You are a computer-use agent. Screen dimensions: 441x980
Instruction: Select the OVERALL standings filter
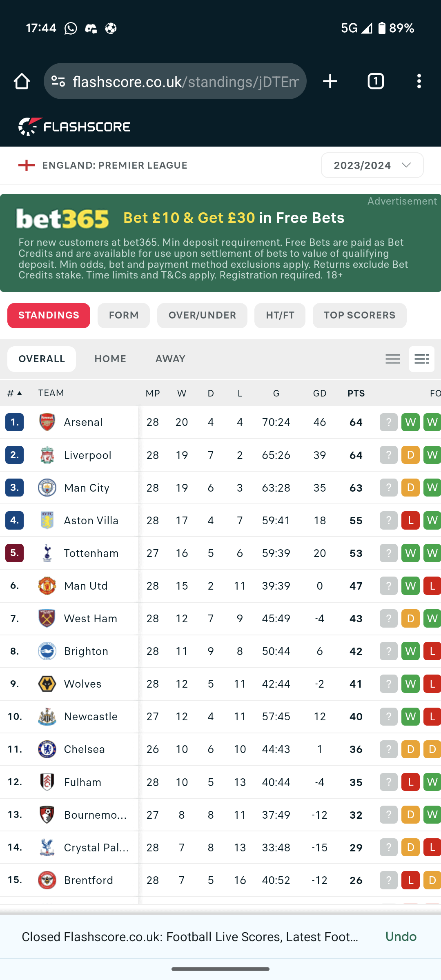pos(42,359)
